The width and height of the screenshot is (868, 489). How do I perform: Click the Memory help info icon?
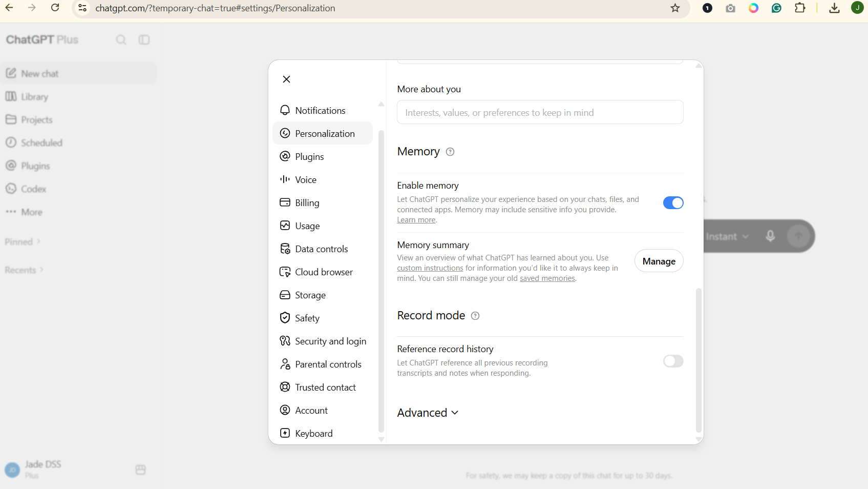click(450, 152)
